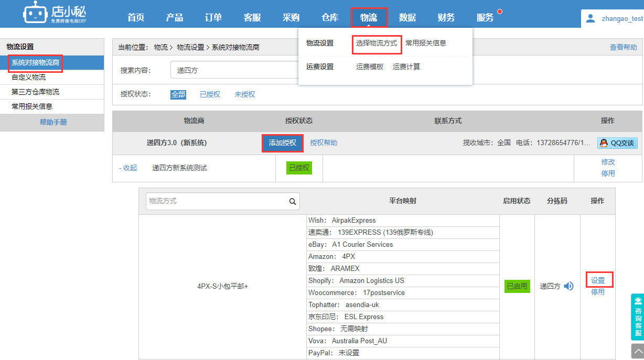Image resolution: width=644 pixels, height=360 pixels.
Task: Open the zhangao_test account menu
Action: pos(621,18)
